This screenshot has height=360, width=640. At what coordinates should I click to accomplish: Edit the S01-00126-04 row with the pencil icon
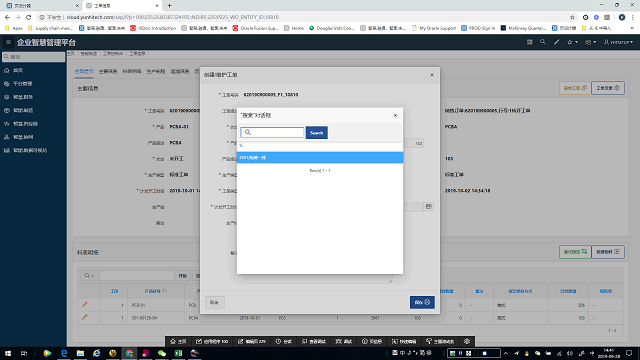pyautogui.click(x=84, y=317)
